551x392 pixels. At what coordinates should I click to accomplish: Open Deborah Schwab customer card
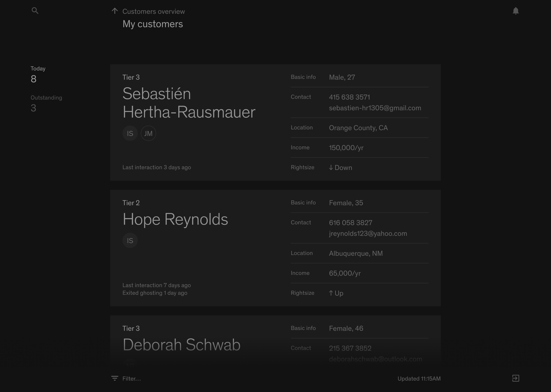coord(181,344)
